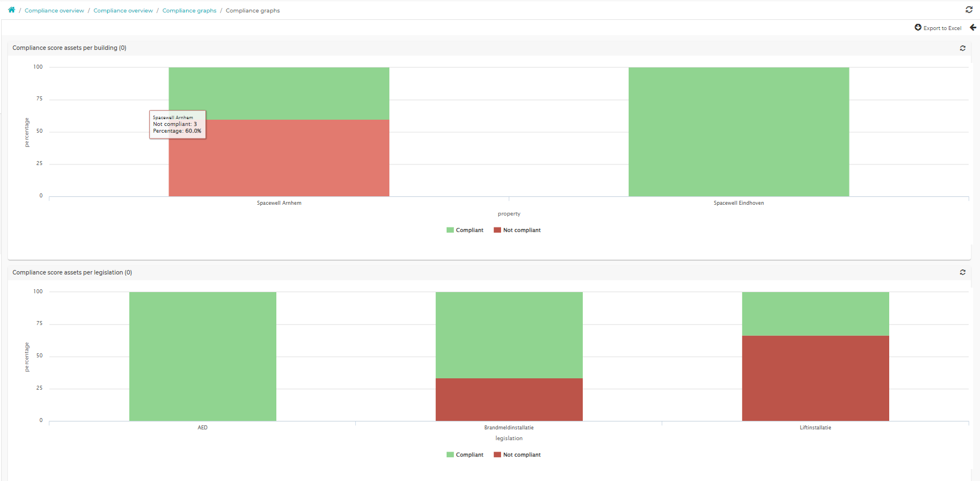Select the green Spacewell Eindhoven bar

point(739,132)
